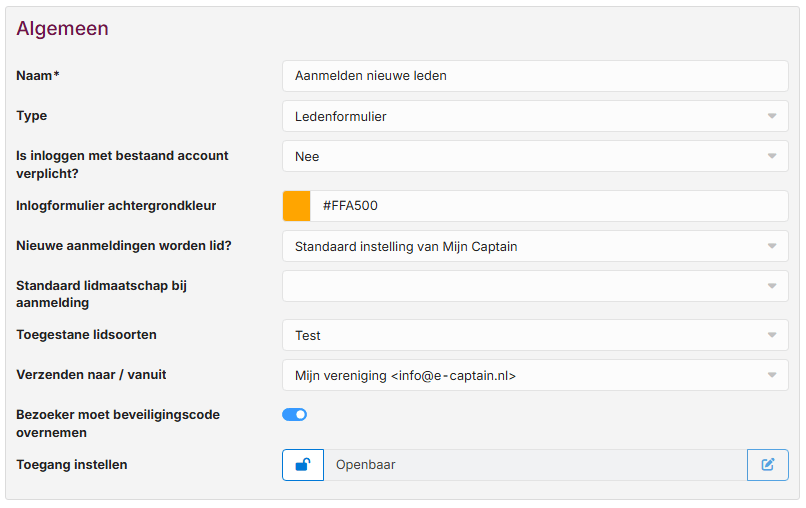
Task: Click the arrow icon in the Ledenformulier field
Action: point(771,117)
